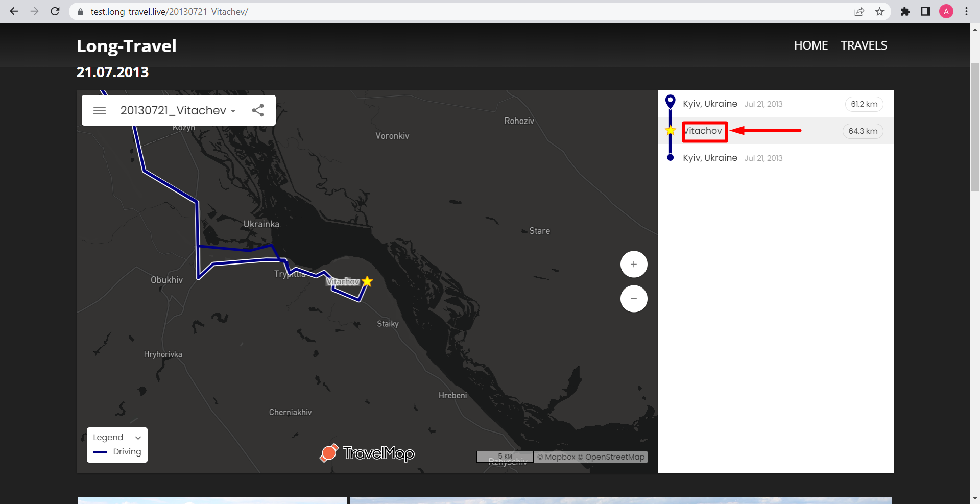Zoom in the map with plus button
Image resolution: width=980 pixels, height=504 pixels.
(x=634, y=265)
